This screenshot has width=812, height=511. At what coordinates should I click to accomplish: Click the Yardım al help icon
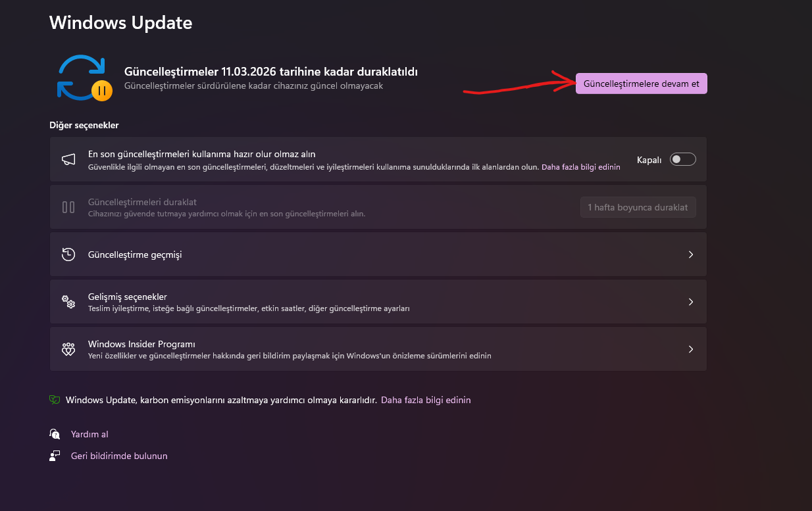point(55,434)
